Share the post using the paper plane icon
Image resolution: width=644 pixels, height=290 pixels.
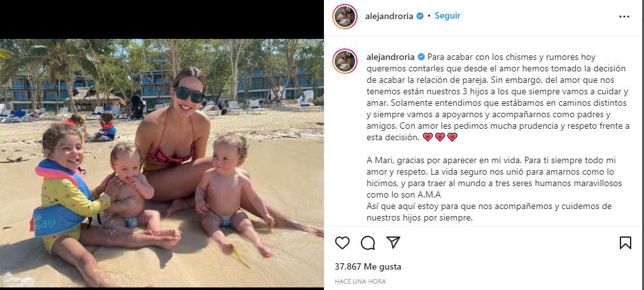click(393, 242)
